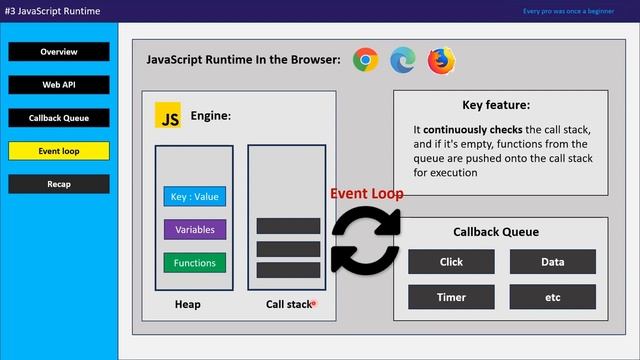Go to the Web API section

[59, 85]
